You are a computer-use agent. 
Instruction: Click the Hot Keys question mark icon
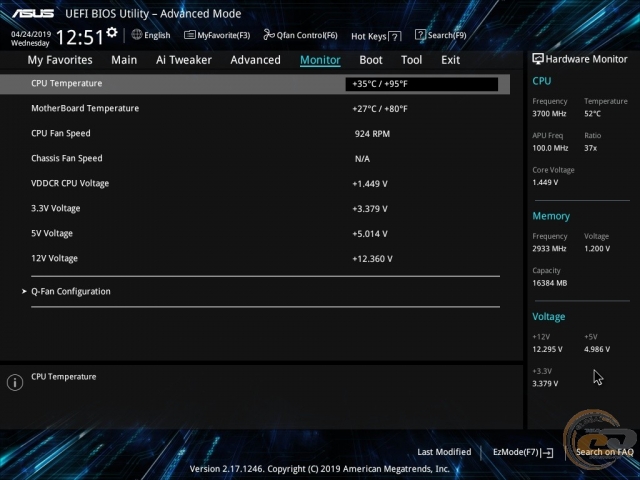pos(394,37)
